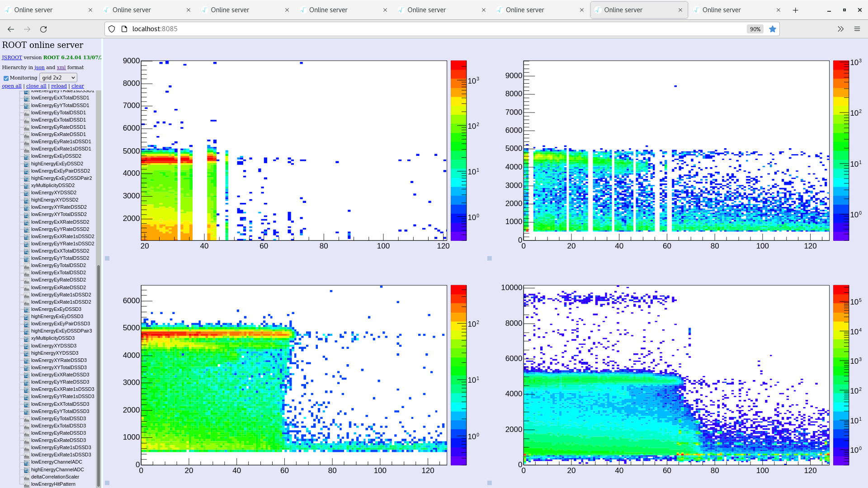868x488 pixels.
Task: Click the histogram icon beside lowEnergyChannelADC
Action: click(x=27, y=462)
